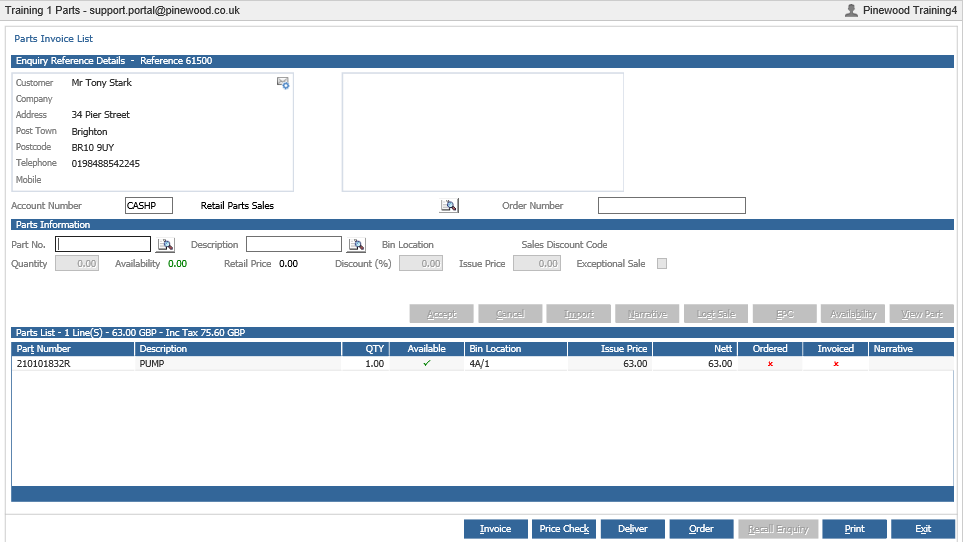Click the Pinewood Training4 user icon
Image resolution: width=963 pixels, height=542 pixels.
click(851, 10)
